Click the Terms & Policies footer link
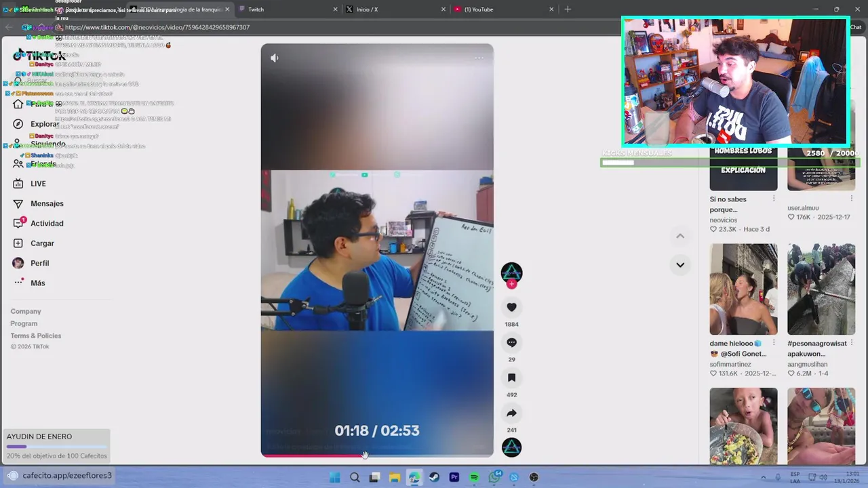868x488 pixels. click(36, 336)
